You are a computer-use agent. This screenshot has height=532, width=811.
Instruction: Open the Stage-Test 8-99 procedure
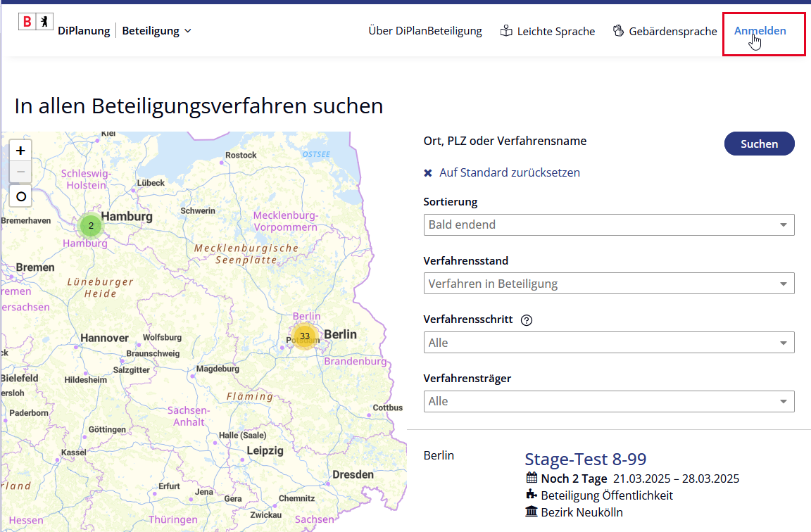click(x=585, y=459)
